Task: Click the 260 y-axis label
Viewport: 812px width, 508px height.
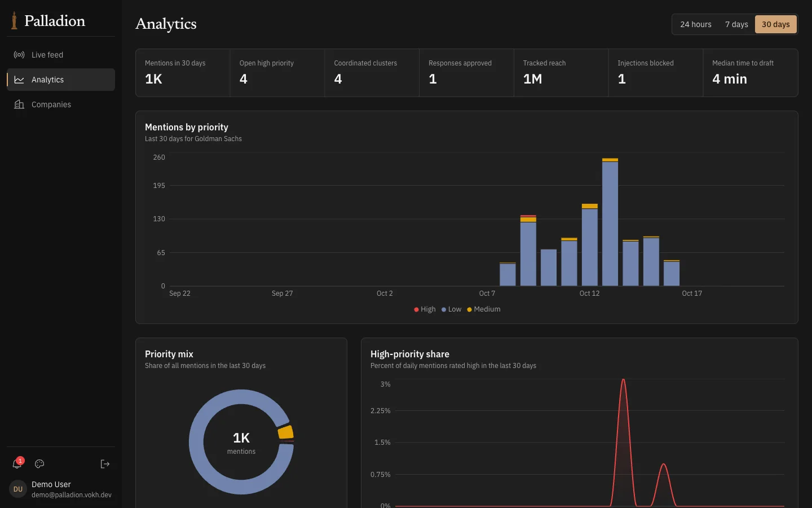Action: coord(159,157)
